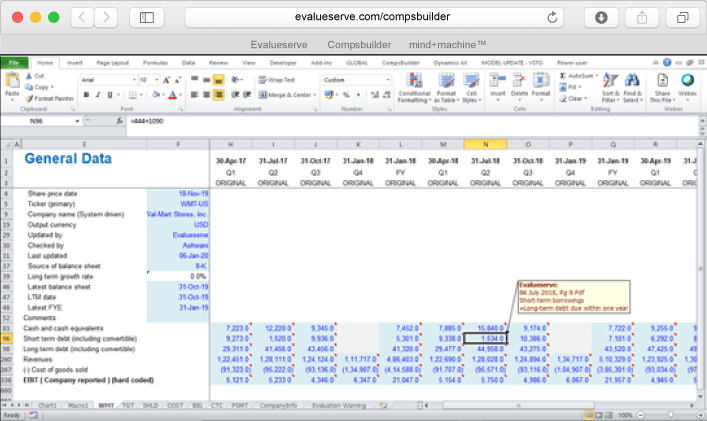Click the Delete cells icon

tap(519, 80)
